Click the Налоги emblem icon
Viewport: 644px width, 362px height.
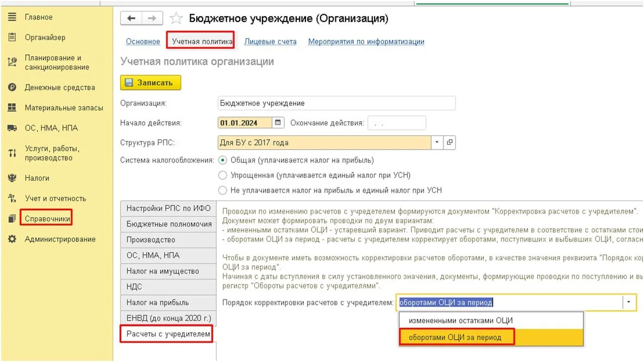[x=12, y=178]
